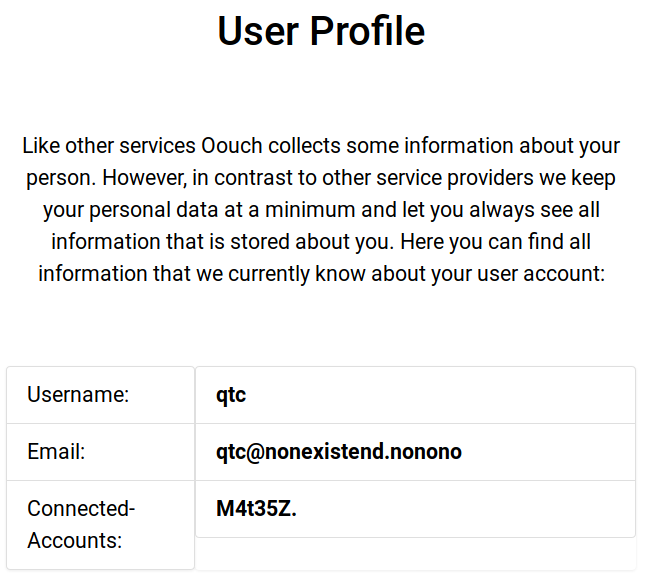Click the qtc@nonexistend.nonono email value
Viewport: 648px width, 575px height.
click(x=339, y=452)
